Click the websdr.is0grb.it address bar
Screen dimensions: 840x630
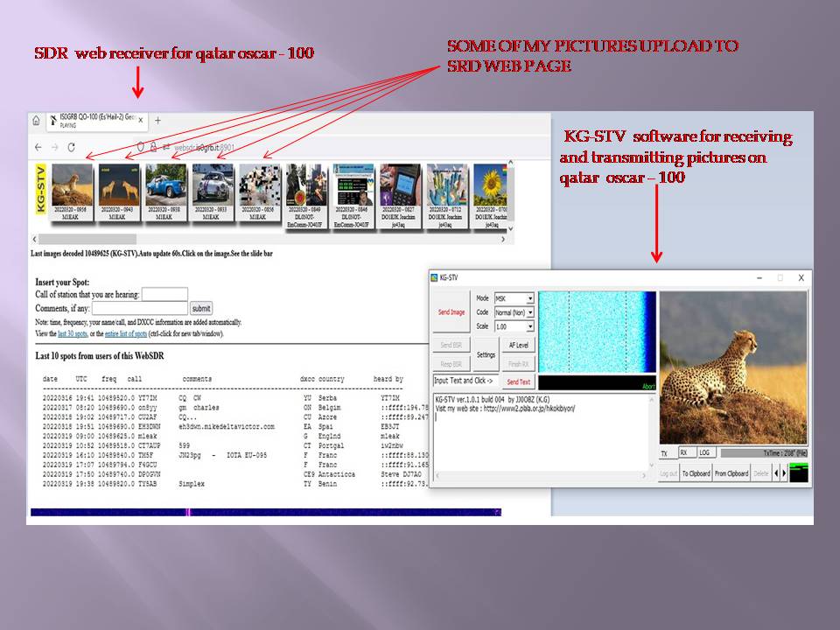tap(204, 147)
